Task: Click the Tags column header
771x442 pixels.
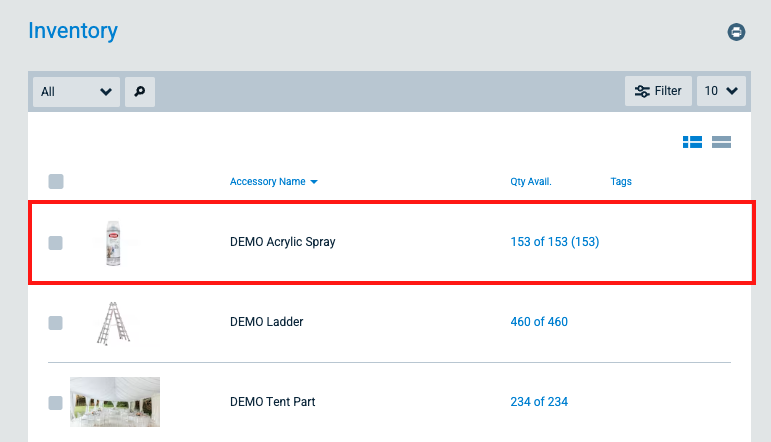Action: tap(621, 182)
